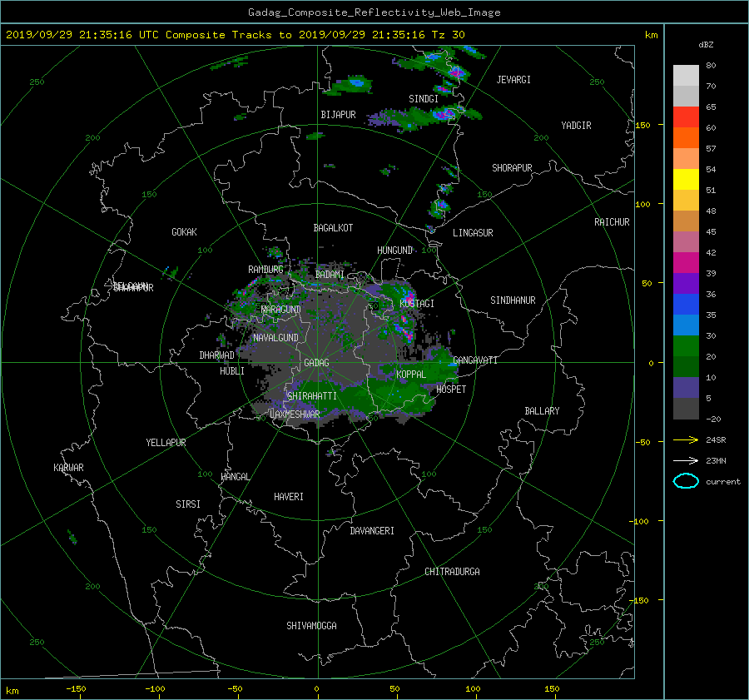Click the LAXMESHWAR city label
This screenshot has height=700, width=749.
point(295,415)
